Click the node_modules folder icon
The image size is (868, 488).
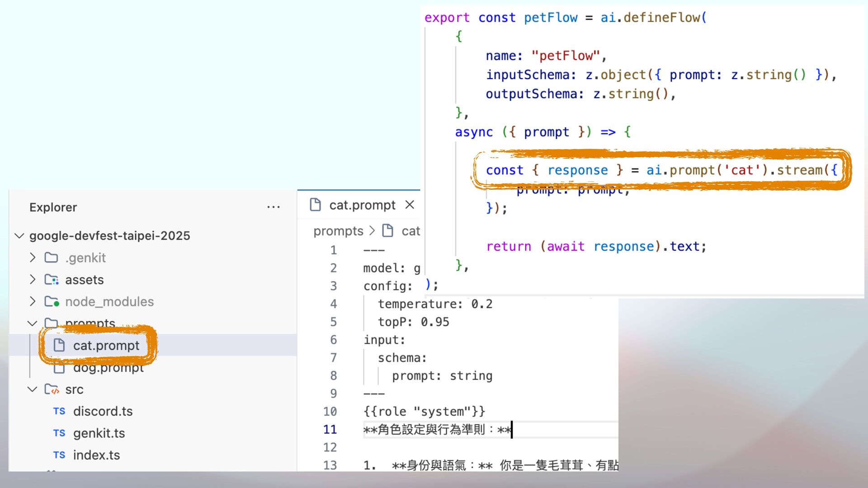(x=52, y=301)
